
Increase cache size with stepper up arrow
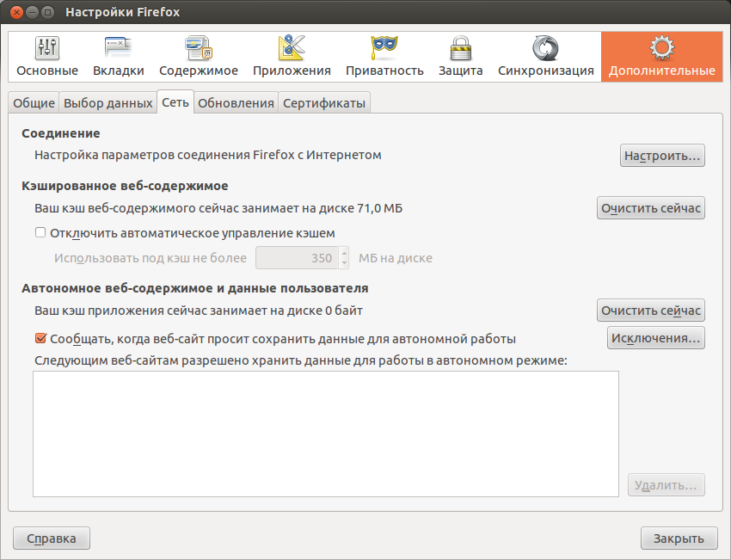pyautogui.click(x=344, y=253)
